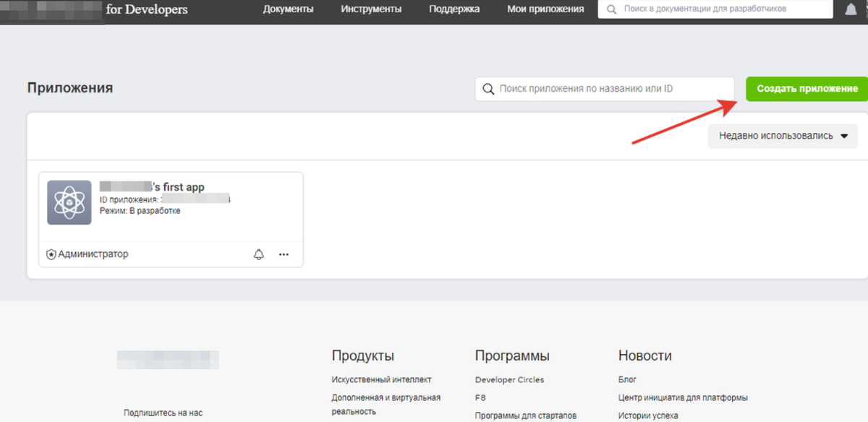Open the Блог footer link
Image resolution: width=868 pixels, height=422 pixels.
pos(627,379)
